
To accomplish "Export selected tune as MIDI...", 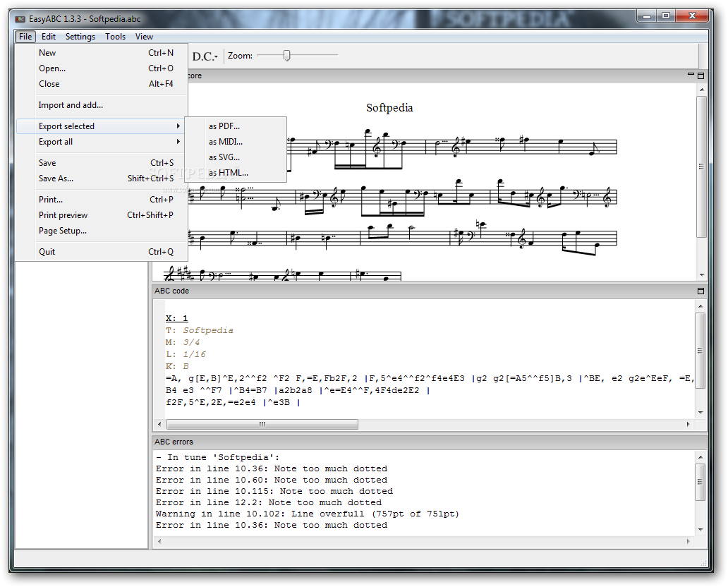I will point(236,142).
